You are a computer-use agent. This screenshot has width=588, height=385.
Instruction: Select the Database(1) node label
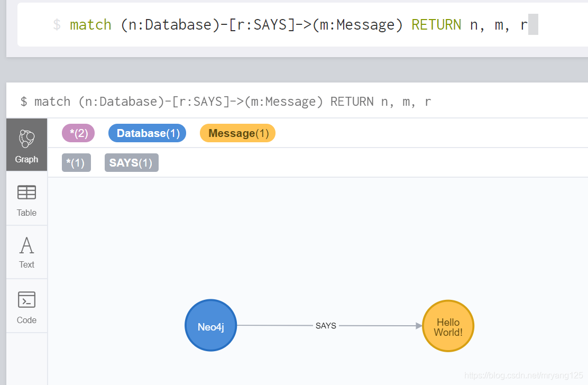[x=148, y=133]
